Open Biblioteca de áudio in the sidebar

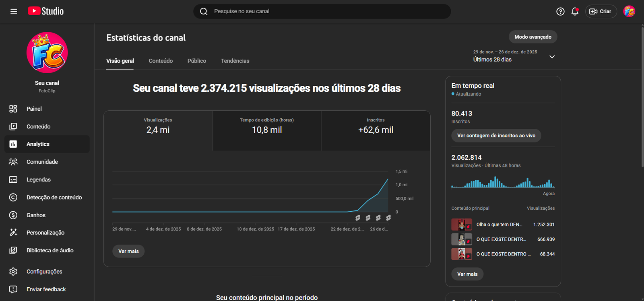50,250
